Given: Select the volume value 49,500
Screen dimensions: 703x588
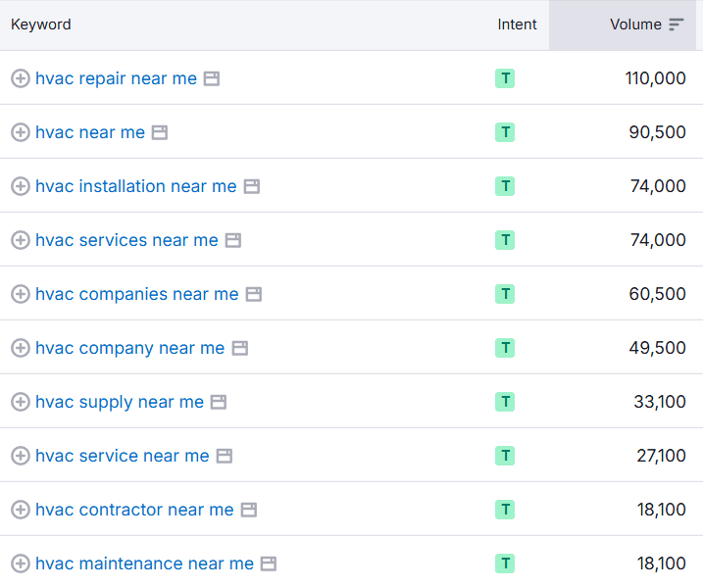Looking at the screenshot, I should point(657,348).
